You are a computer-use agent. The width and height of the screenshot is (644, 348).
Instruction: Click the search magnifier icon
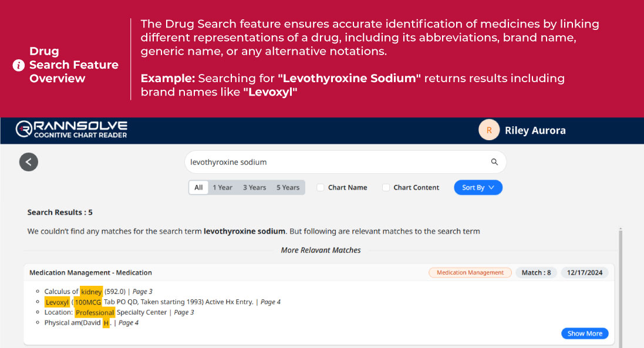[x=494, y=162]
